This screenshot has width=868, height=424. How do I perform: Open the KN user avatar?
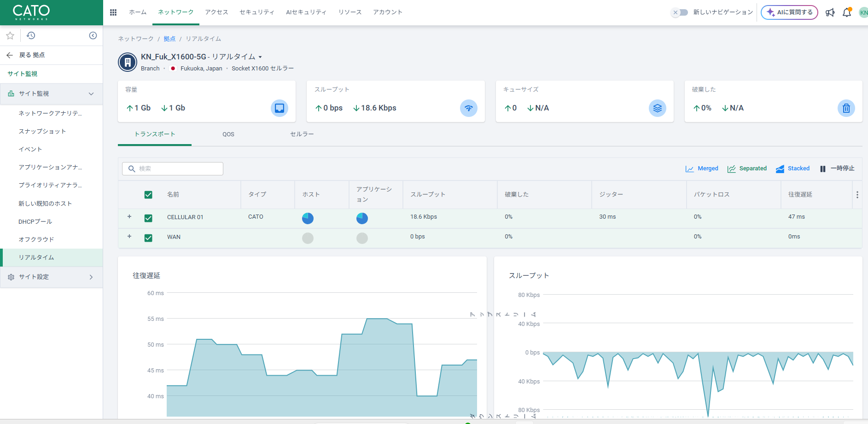point(863,12)
